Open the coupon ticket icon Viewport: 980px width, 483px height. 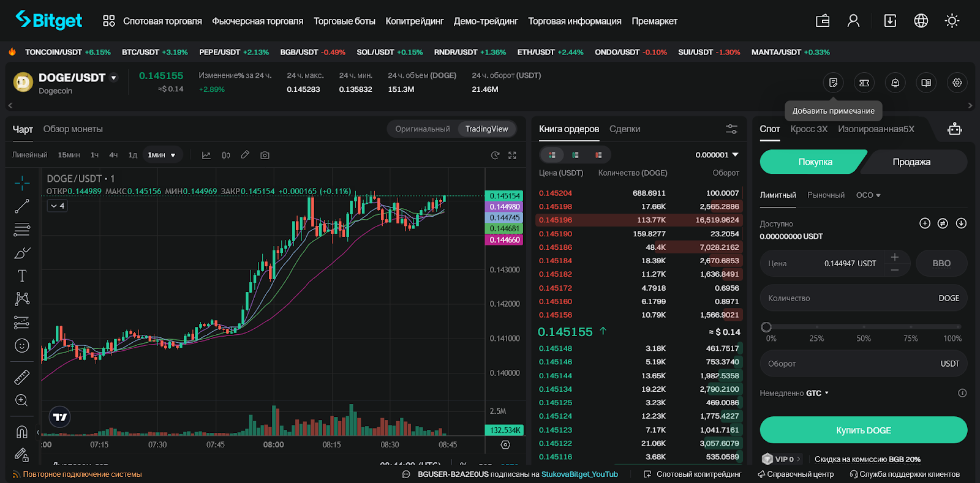pyautogui.click(x=864, y=83)
